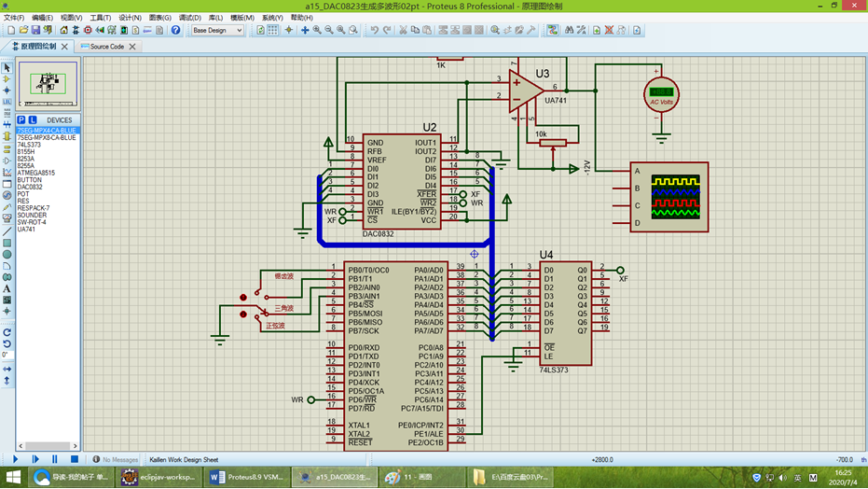The image size is (868, 489).
Task: Create a new project with New icon
Action: [x=11, y=31]
